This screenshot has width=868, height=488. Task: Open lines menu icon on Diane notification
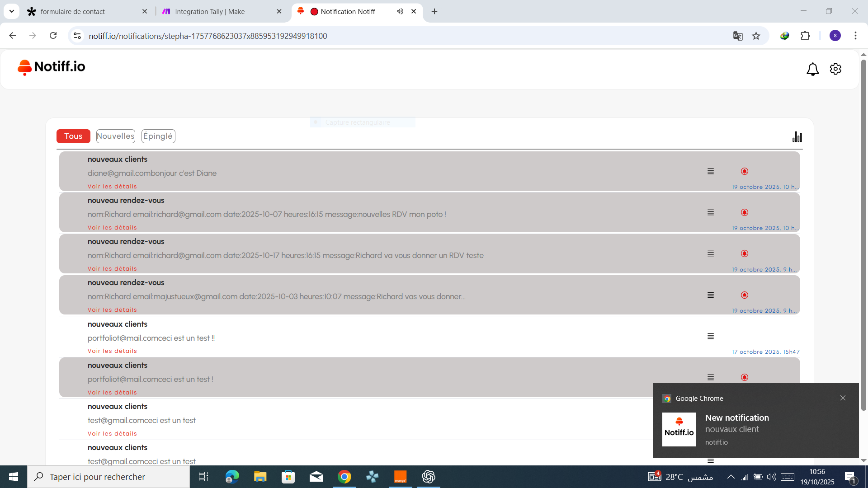click(711, 171)
